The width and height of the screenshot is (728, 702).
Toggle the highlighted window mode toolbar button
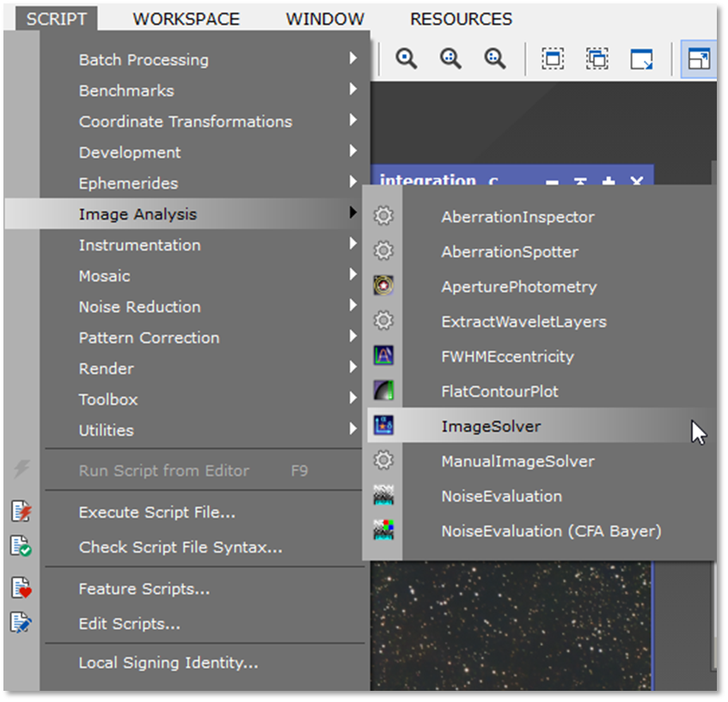[x=699, y=58]
